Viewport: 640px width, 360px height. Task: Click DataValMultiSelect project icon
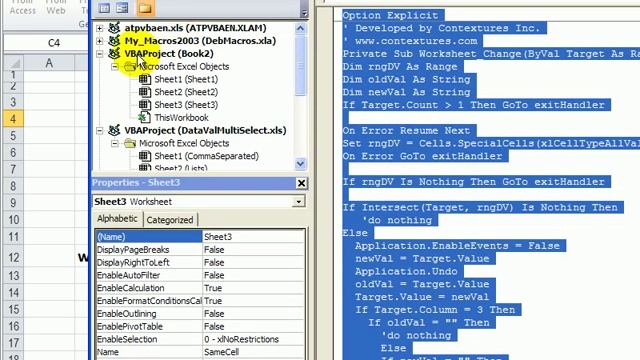pos(114,131)
